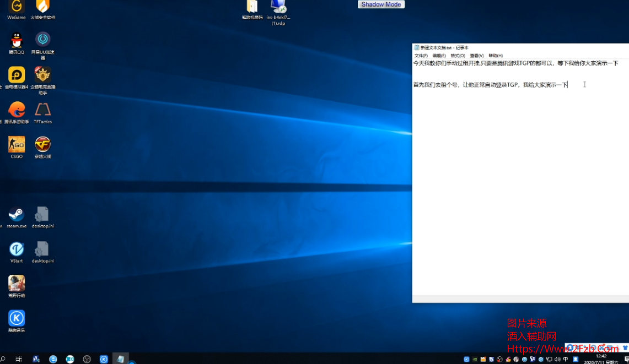Open OBS Studio from the taskbar
This screenshot has width=629, height=364.
coord(87,359)
